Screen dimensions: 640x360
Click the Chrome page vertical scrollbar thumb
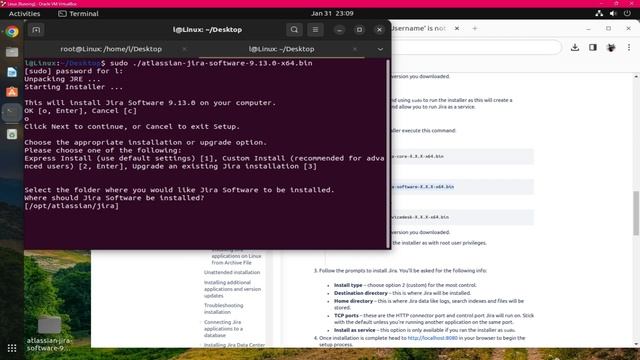click(x=636, y=213)
